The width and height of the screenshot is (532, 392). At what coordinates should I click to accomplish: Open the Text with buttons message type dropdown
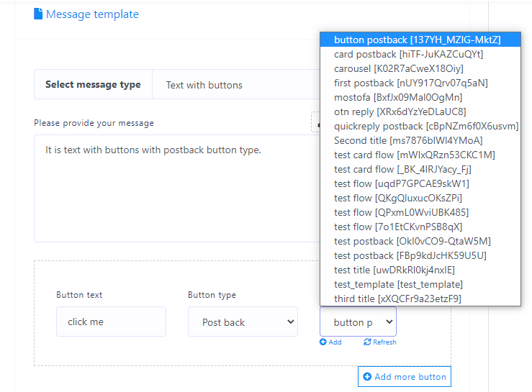click(x=238, y=85)
